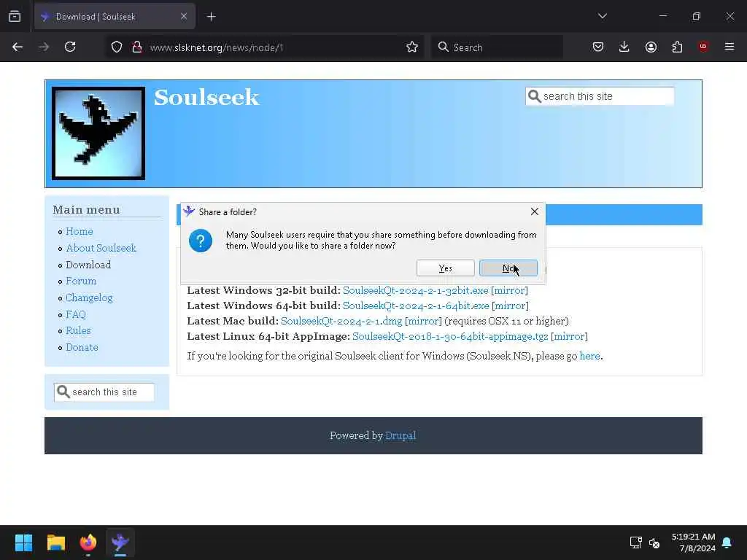Open the Drupal link in footer
Screen dimensions: 747x560
tap(400, 436)
